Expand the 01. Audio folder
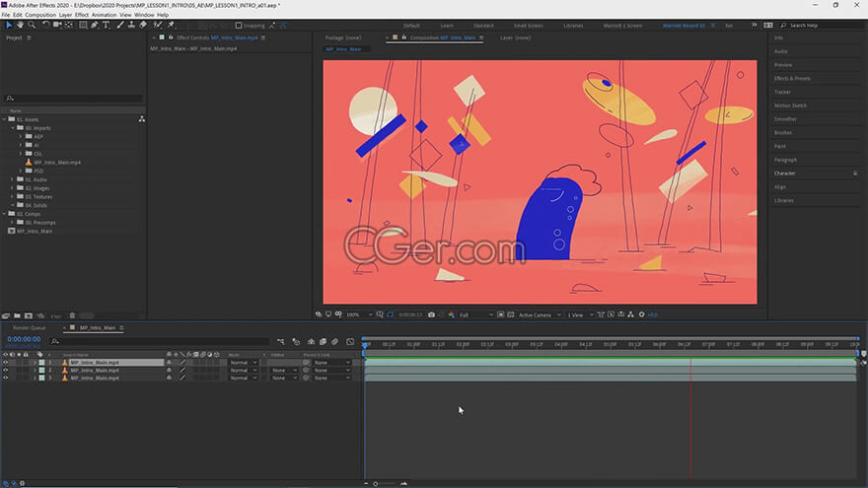 pyautogui.click(x=12, y=179)
